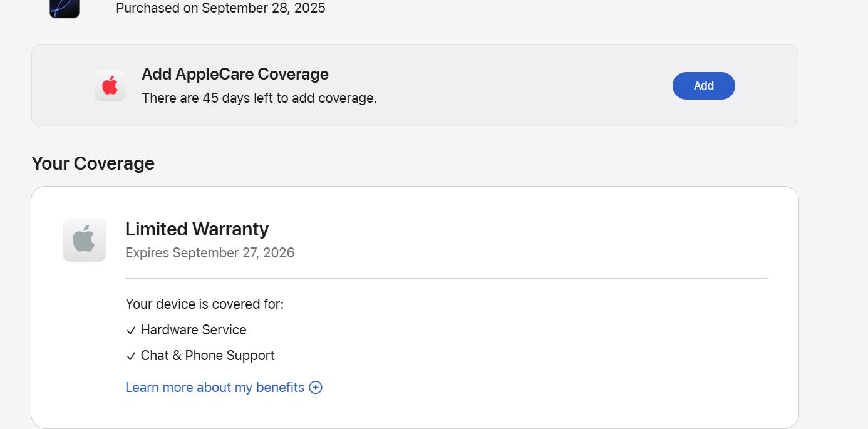Click the Limited Warranty title
The height and width of the screenshot is (429, 868).
click(197, 229)
